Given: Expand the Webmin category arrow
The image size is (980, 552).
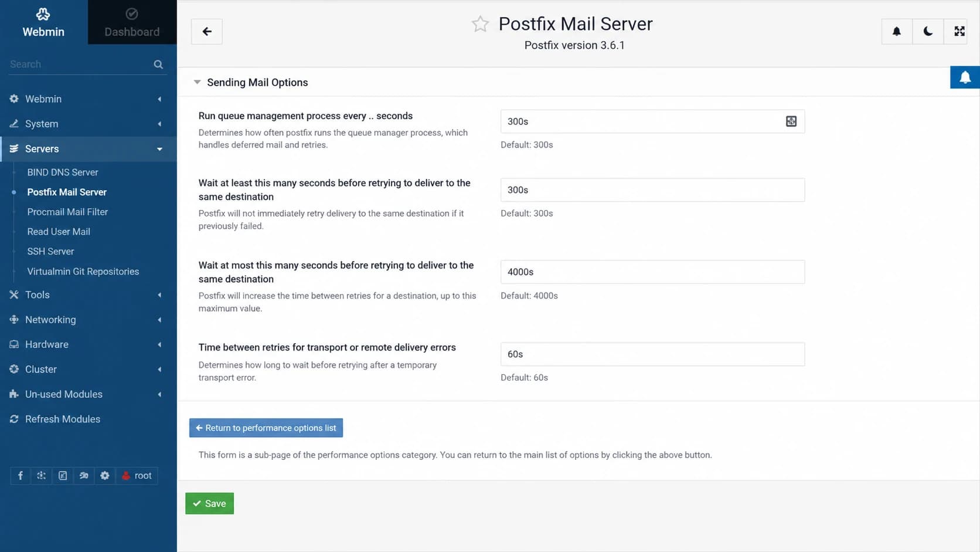Looking at the screenshot, I should [x=159, y=99].
